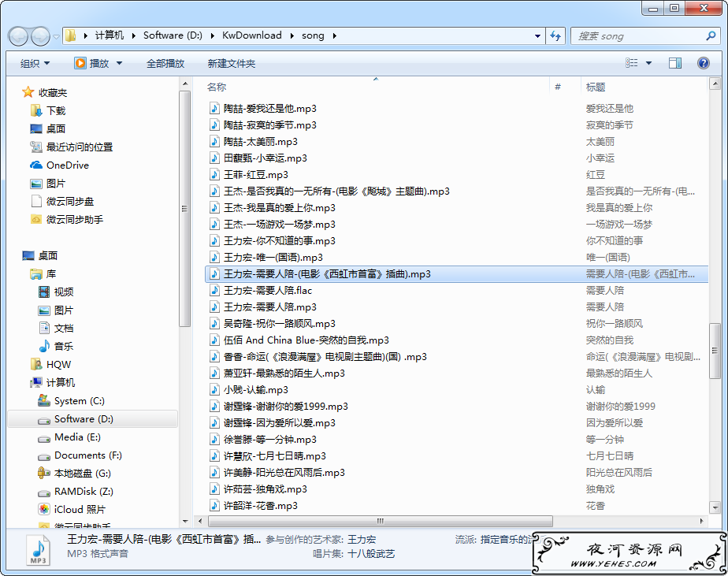Screen dimensions: 728x576
Task: Click the music icon of 王菲-红豆.mp3
Action: (x=214, y=175)
